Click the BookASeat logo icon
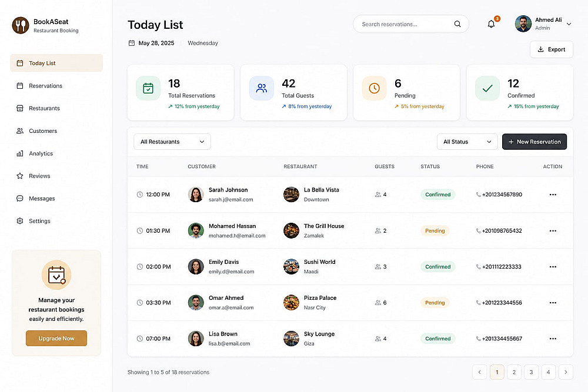Viewport: 588px width, 392px height. pos(21,25)
